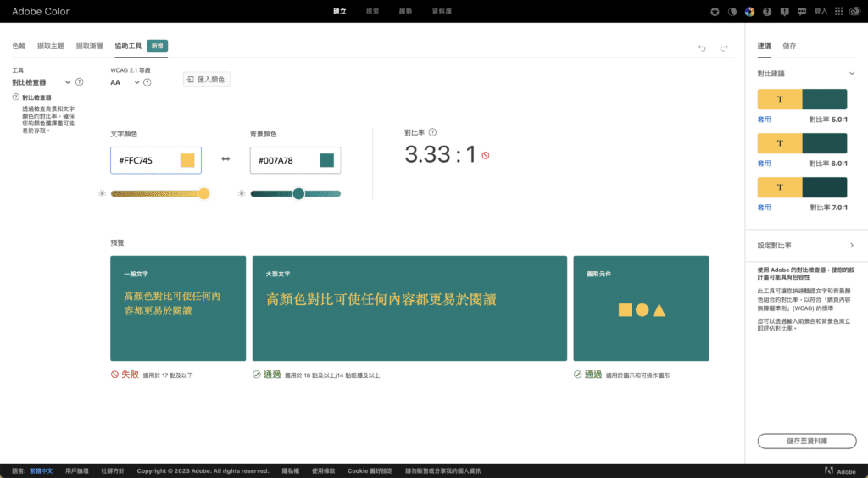Select the 協助工具 tab

[129, 46]
